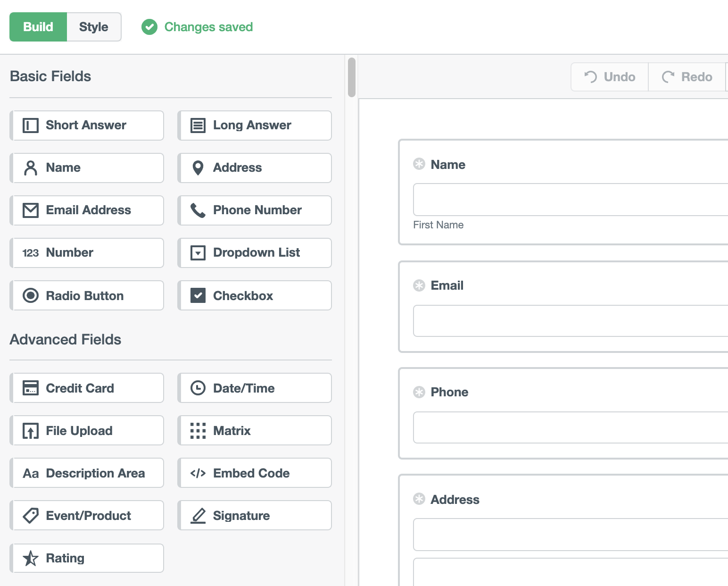Screen dimensions: 728x586
Task: Click the Rating star icon
Action: click(30, 558)
